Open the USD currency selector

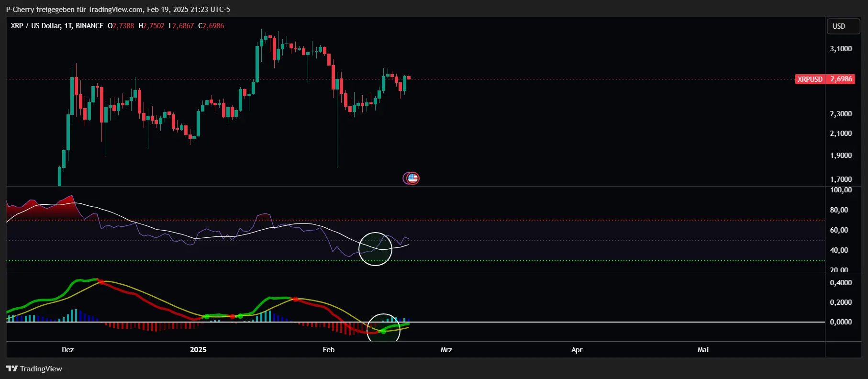point(843,26)
